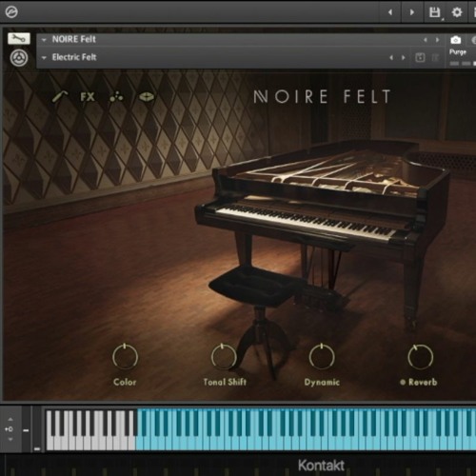Screen dimensions: 476x476
Task: Toggle the Reverb on/off dot
Action: [403, 382]
